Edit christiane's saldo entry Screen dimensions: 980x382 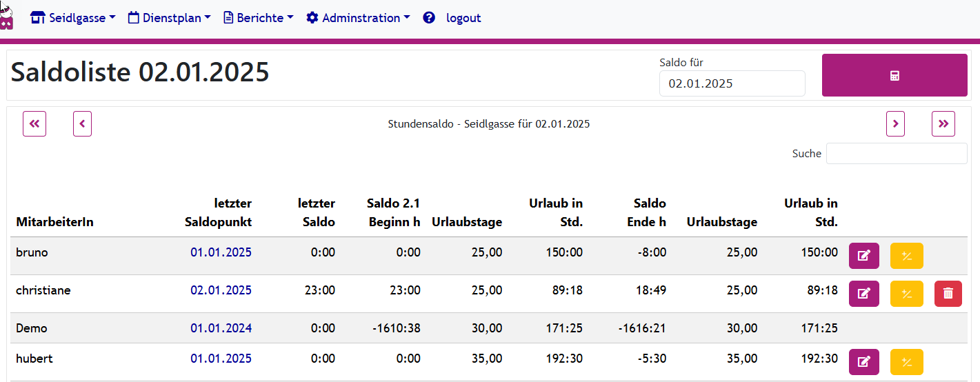[x=863, y=294]
